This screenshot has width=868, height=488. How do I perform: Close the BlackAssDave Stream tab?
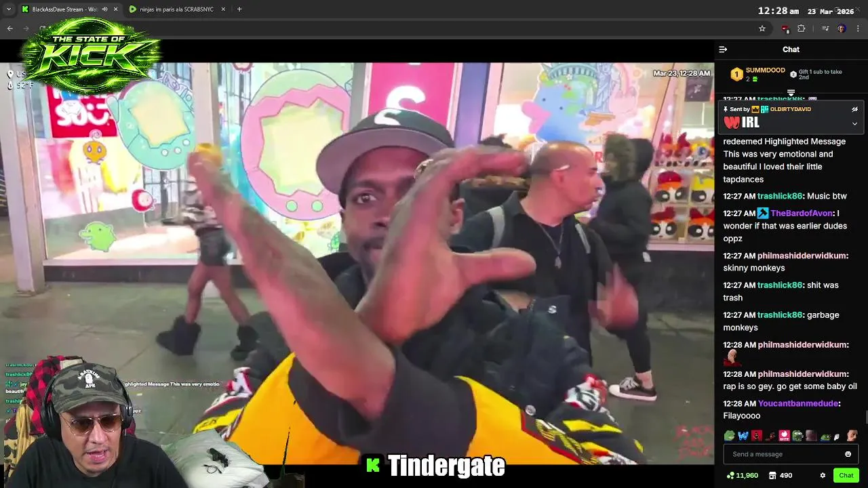[115, 9]
